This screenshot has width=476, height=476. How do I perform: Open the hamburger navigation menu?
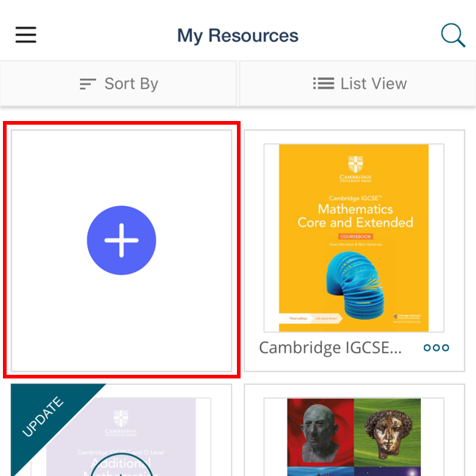(x=26, y=35)
